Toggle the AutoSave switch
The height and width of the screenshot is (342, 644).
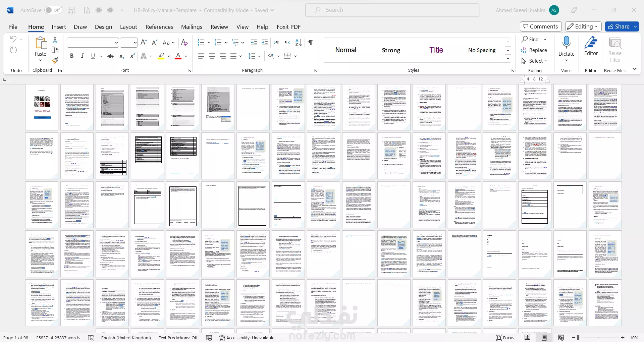click(53, 10)
